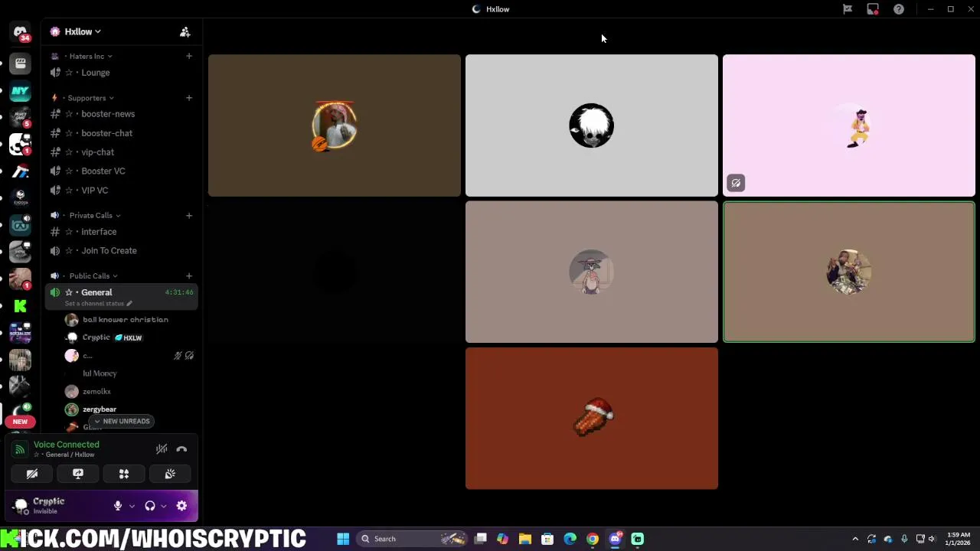Open User Settings gear icon
The height and width of the screenshot is (551, 980).
coord(181,506)
